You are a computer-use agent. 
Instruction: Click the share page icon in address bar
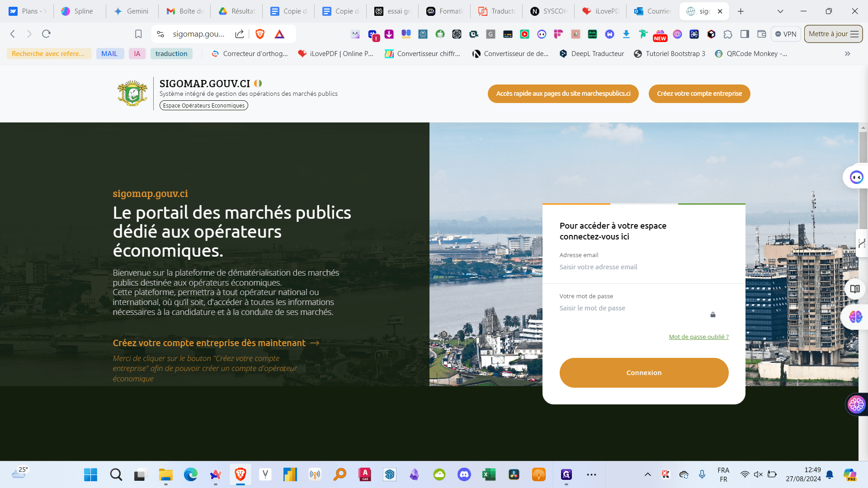coord(240,34)
